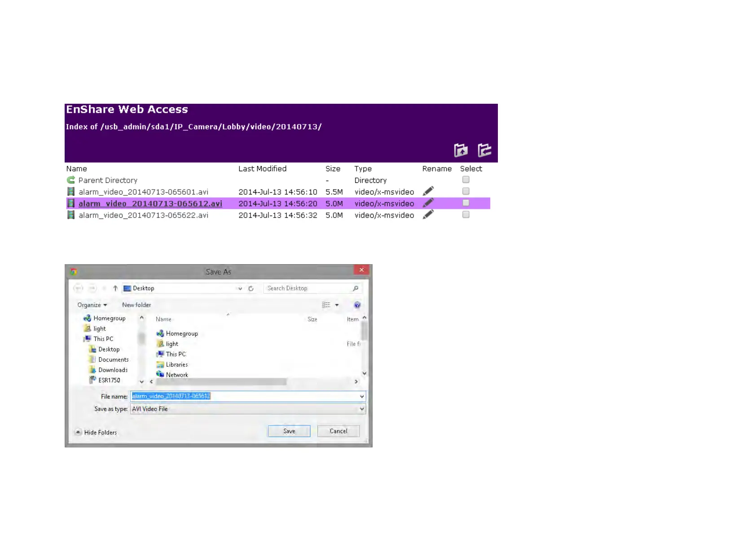Screen dimensions: 756x535
Task: Rename alarm_video_20140713-065612.avi with the pencil icon
Action: point(428,203)
